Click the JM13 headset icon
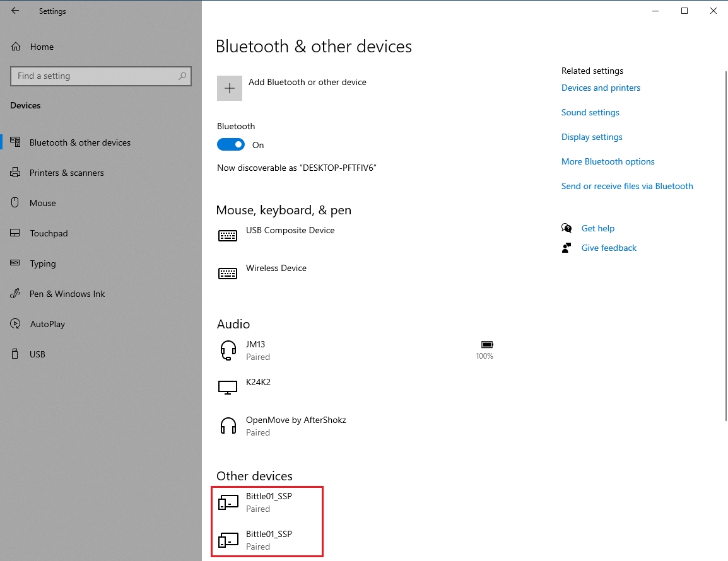The width and height of the screenshot is (728, 561). (228, 350)
